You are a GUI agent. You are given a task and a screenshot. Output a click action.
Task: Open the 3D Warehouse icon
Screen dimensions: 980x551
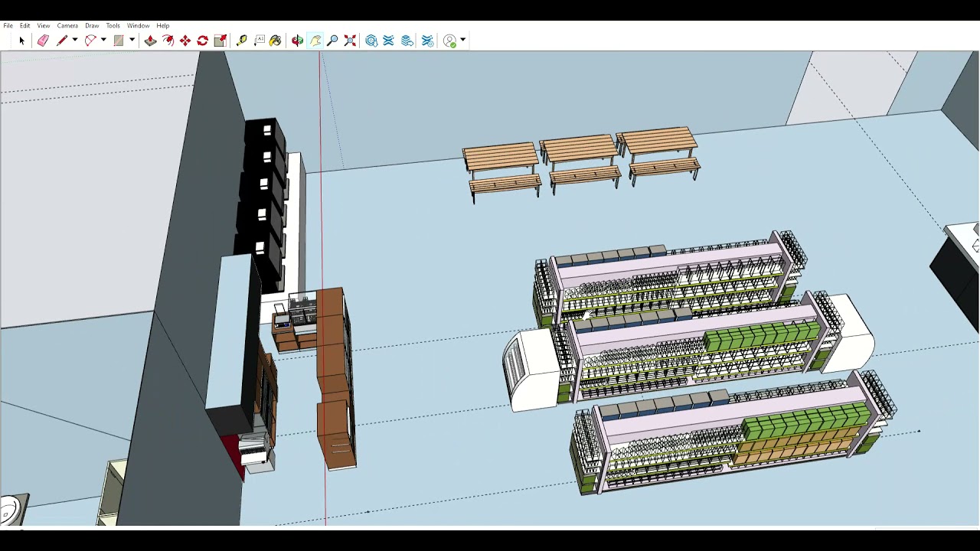pos(371,41)
